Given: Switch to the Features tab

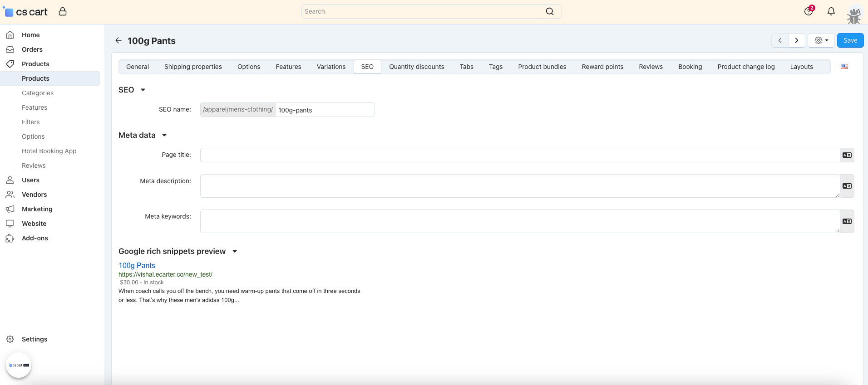Looking at the screenshot, I should [x=288, y=67].
